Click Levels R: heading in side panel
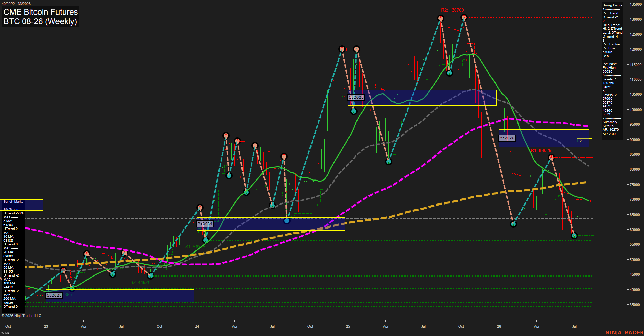The height and width of the screenshot is (336, 644). tap(610, 79)
